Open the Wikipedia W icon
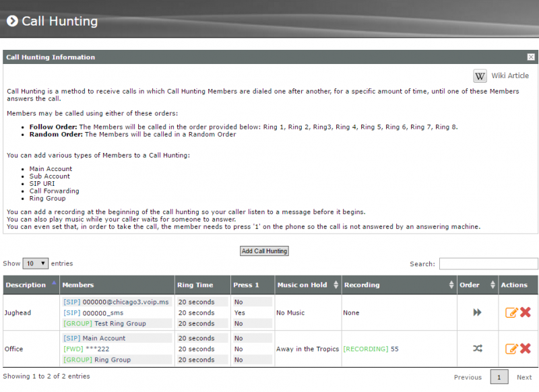The image size is (539, 392). click(480, 76)
